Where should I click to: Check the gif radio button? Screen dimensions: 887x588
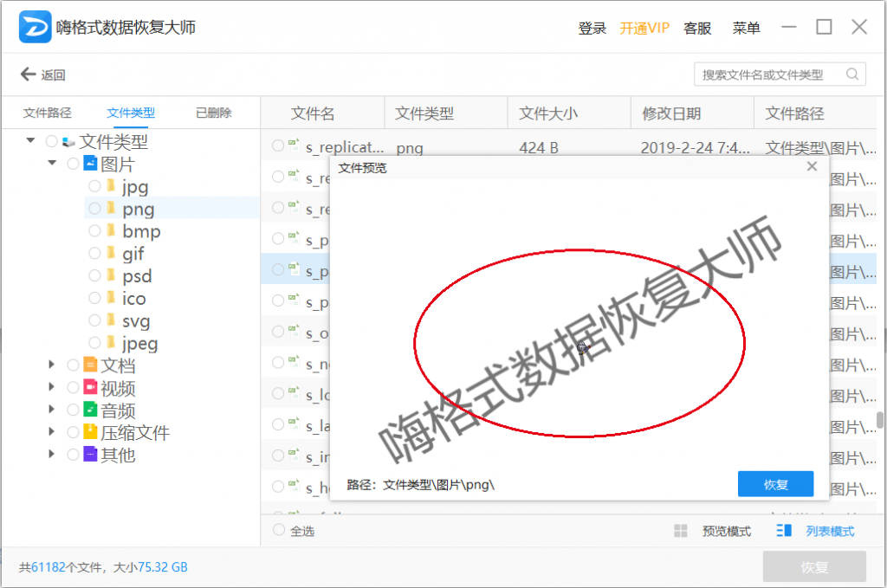94,253
